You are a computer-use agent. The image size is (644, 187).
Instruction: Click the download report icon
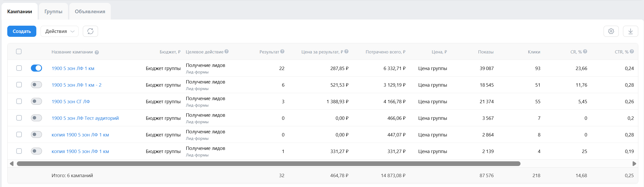(630, 31)
